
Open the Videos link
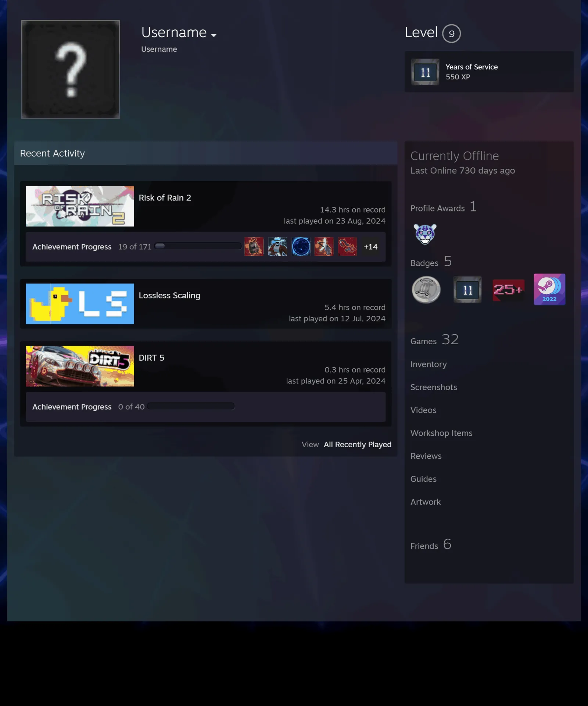point(423,410)
